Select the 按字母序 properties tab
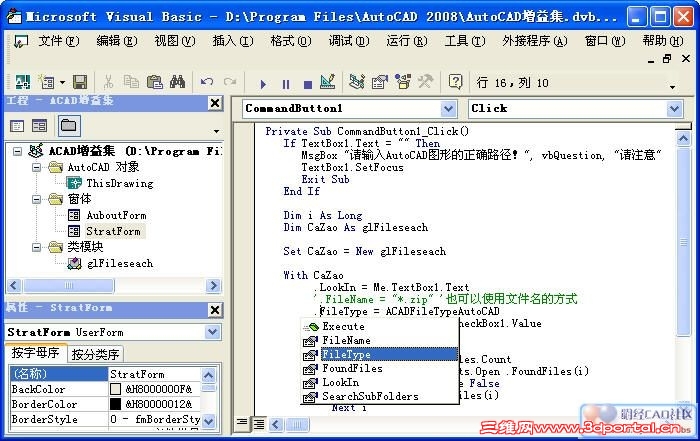Screen dimensions: 700x441 (x=36, y=353)
